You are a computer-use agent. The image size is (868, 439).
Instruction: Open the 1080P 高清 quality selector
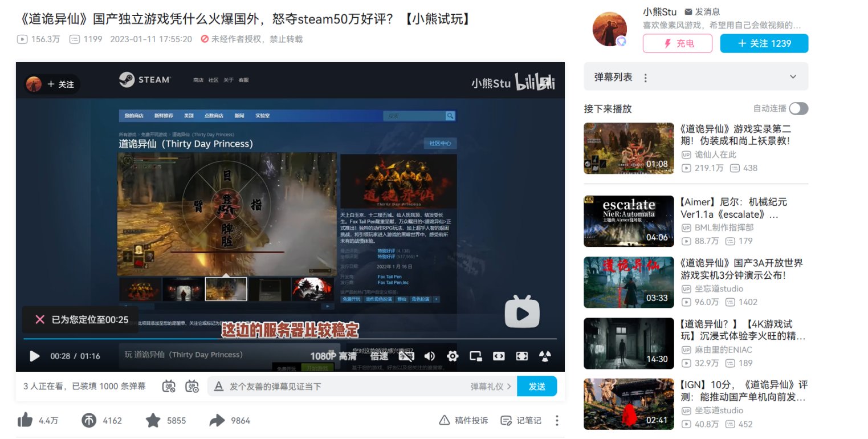click(x=333, y=356)
